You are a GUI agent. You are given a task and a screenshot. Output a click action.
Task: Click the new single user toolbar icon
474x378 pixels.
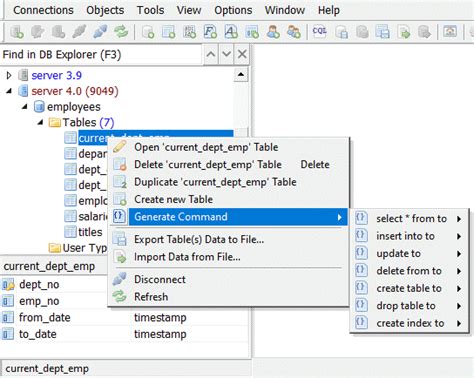273,32
